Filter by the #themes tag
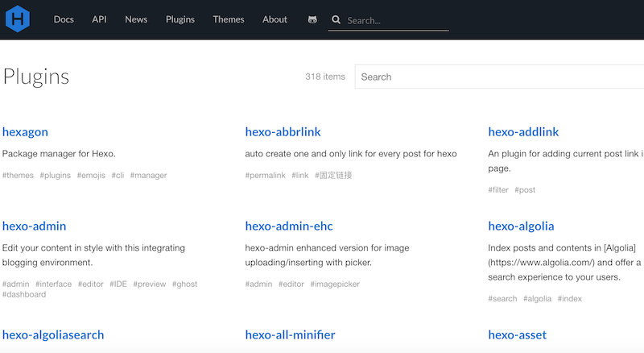The width and height of the screenshot is (644, 353). click(x=18, y=175)
